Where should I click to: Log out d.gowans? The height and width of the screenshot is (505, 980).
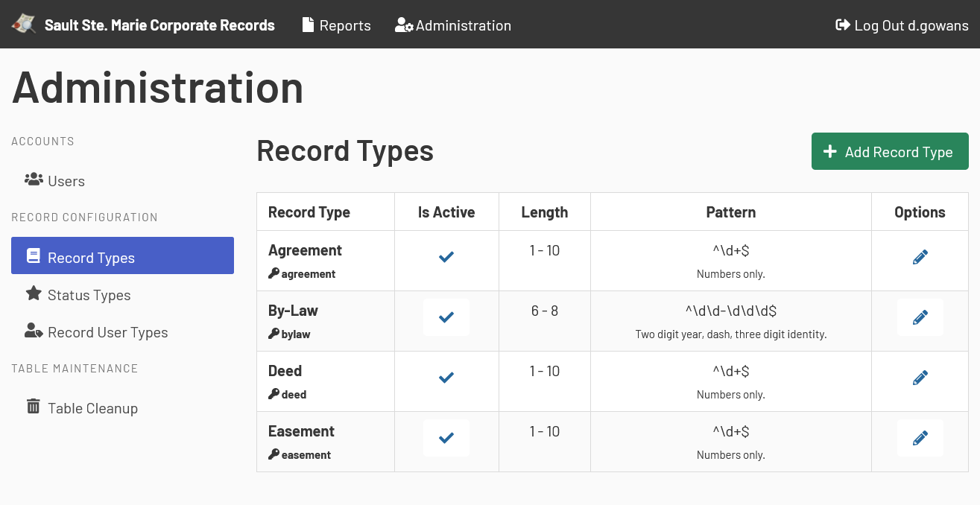902,25
